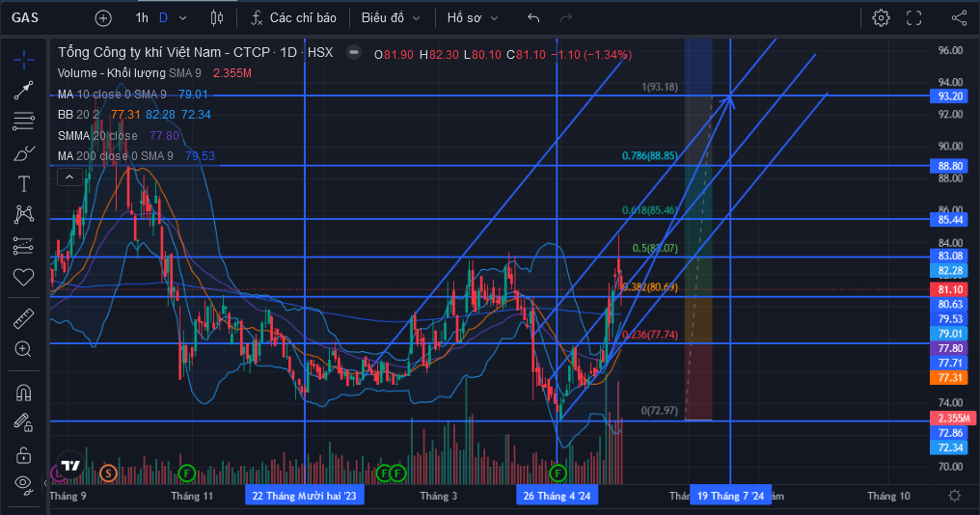Click the F marker at 26 Tháng 4
This screenshot has width=980, height=515.
(x=558, y=474)
